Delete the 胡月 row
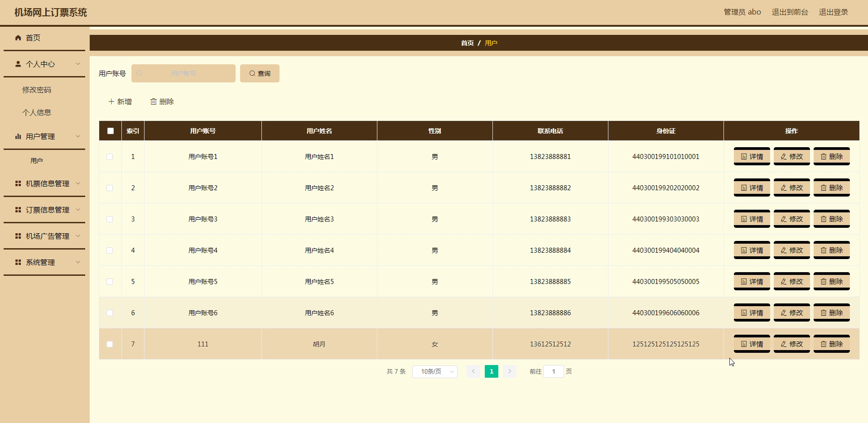 (x=832, y=344)
